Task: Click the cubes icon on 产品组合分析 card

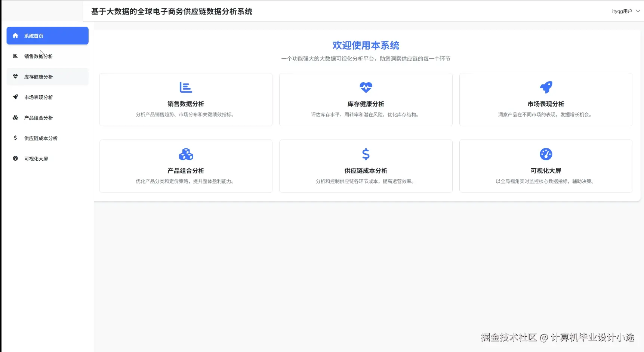Action: (186, 154)
